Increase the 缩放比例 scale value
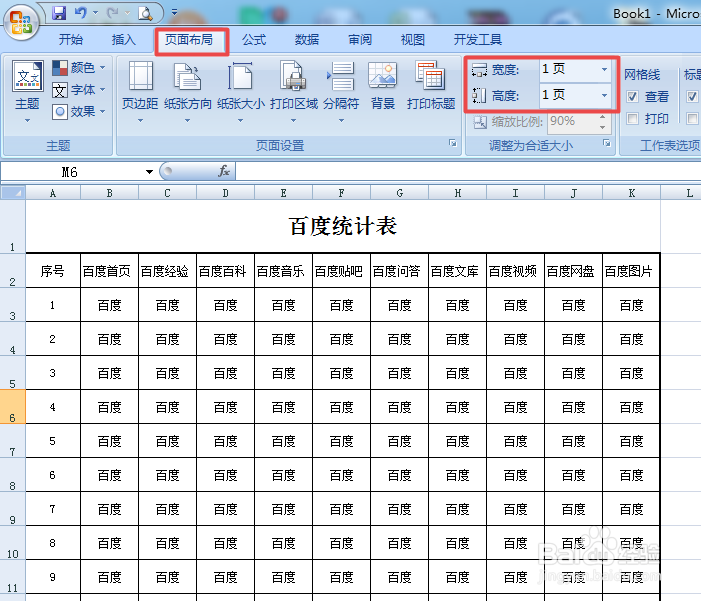This screenshot has width=701, height=601. click(603, 117)
